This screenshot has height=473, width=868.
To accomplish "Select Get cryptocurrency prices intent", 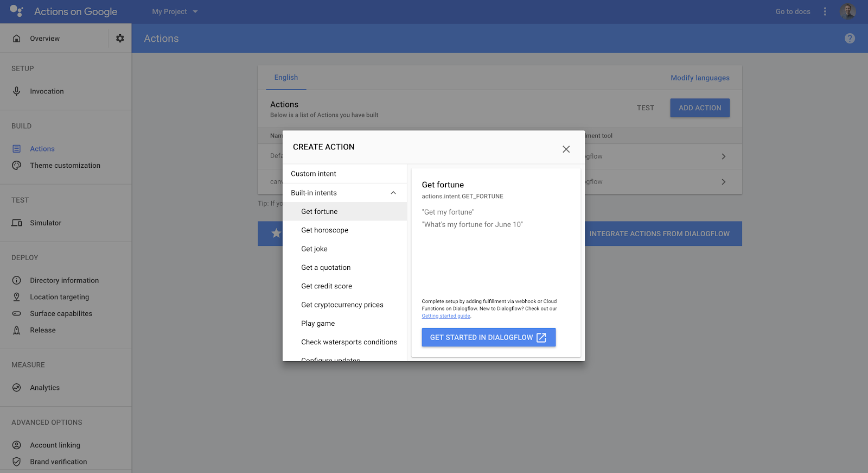I will pyautogui.click(x=342, y=305).
